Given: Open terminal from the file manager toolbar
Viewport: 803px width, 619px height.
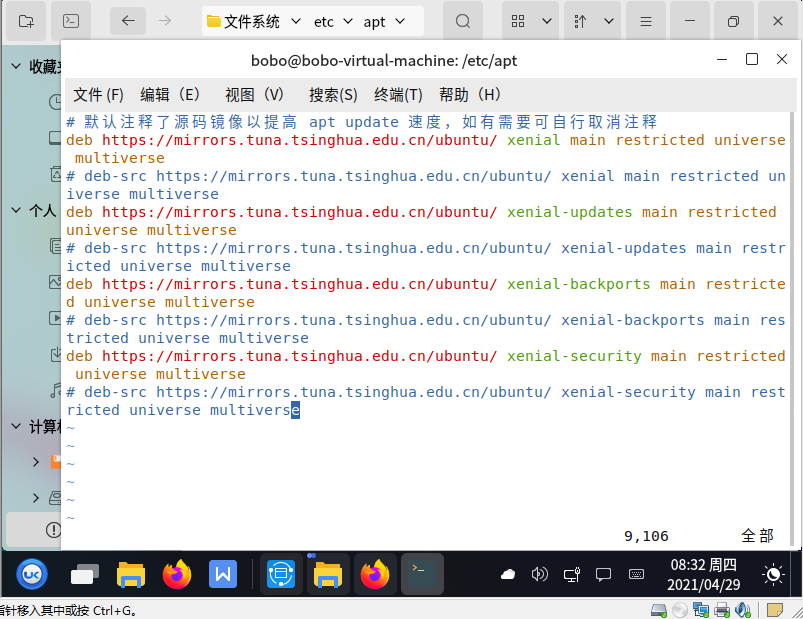Looking at the screenshot, I should 71,21.
